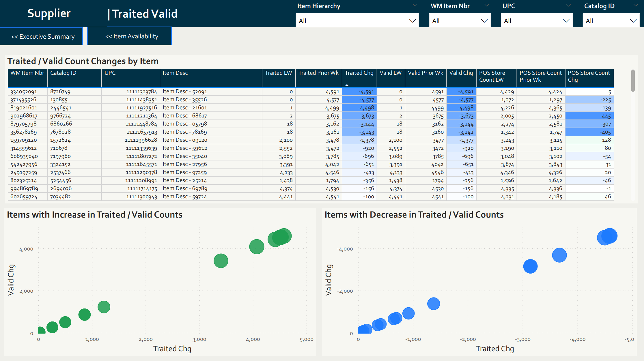
Task: Sort by POS Store Count Chg header
Action: click(x=589, y=76)
